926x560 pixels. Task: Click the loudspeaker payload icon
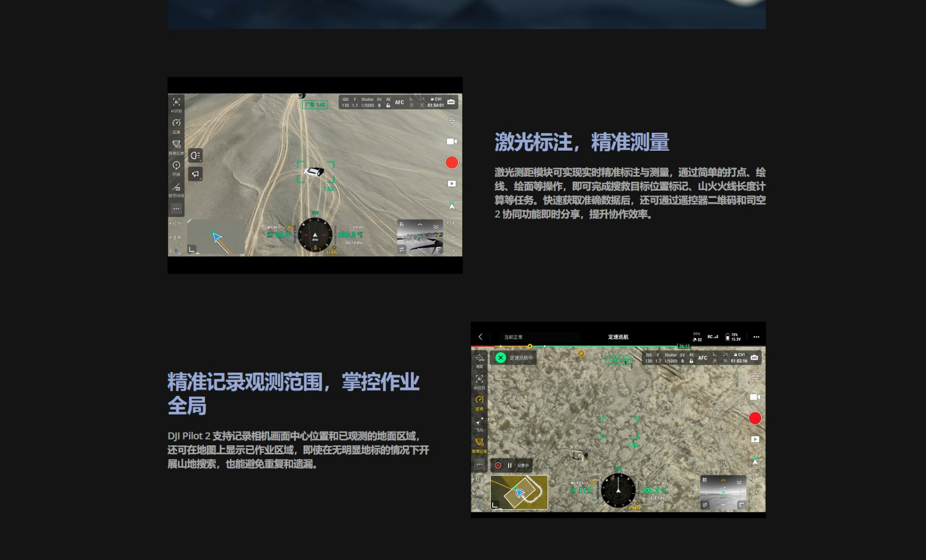coord(195,174)
